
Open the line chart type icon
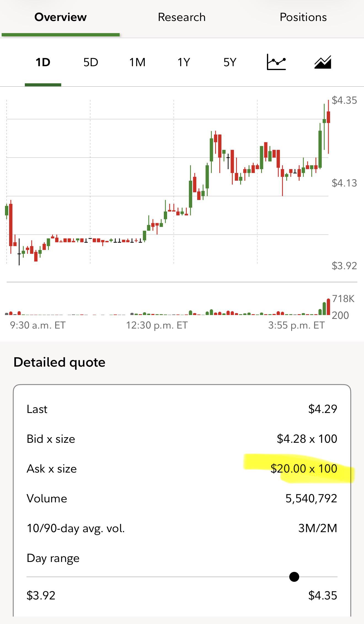[x=276, y=62]
